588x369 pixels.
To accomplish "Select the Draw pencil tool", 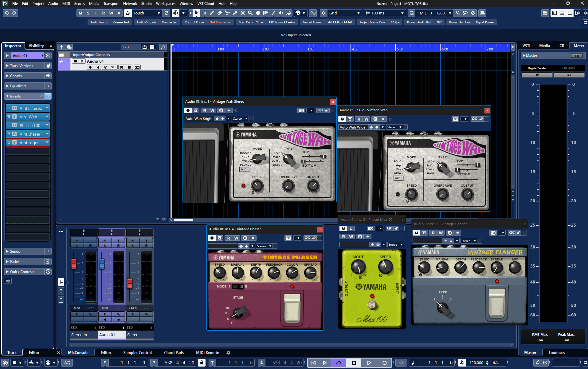I will point(212,13).
